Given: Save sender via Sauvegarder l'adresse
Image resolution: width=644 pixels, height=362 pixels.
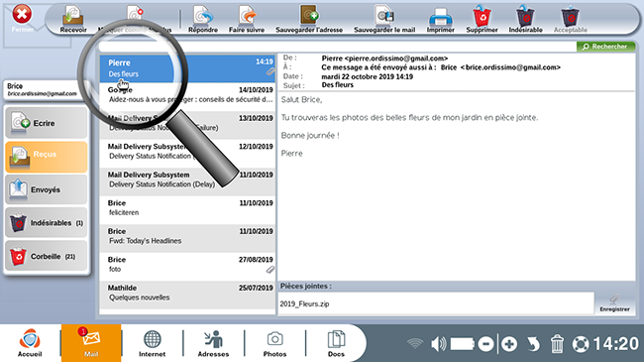Looking at the screenshot, I should [309, 19].
